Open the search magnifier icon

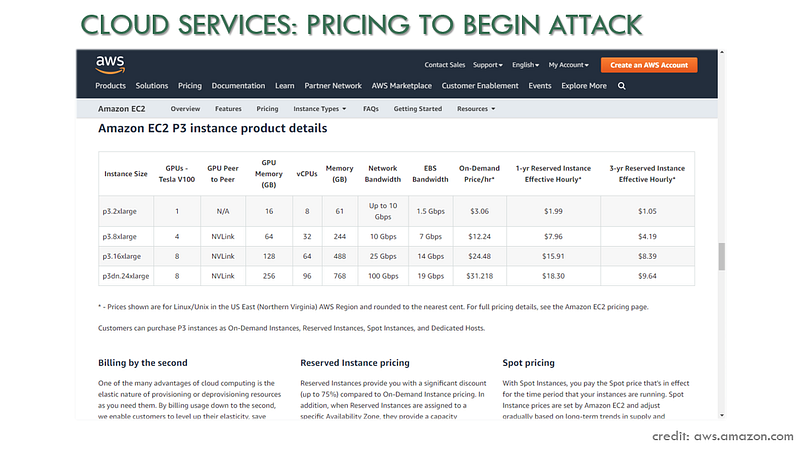[x=621, y=86]
